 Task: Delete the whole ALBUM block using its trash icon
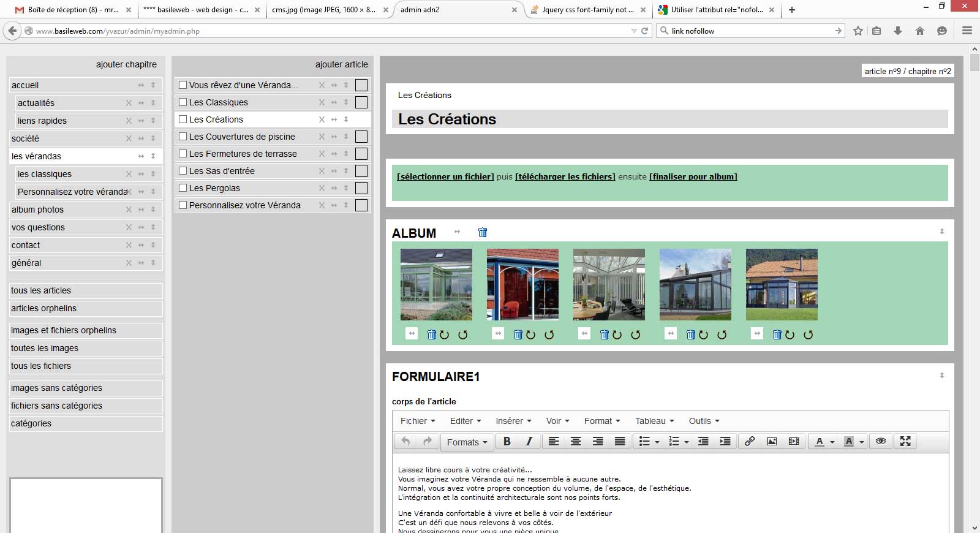tap(483, 232)
